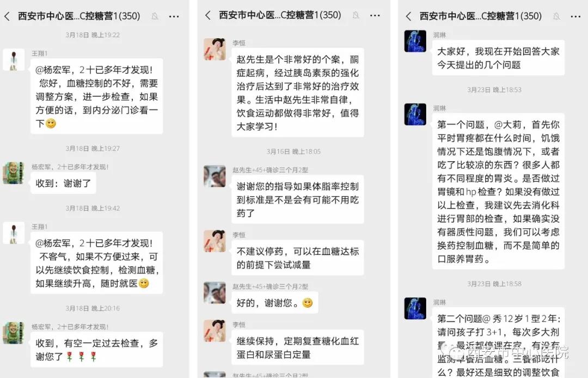Tap back arrow in right chat panel
Image resolution: width=588 pixels, height=378 pixels.
tap(408, 16)
